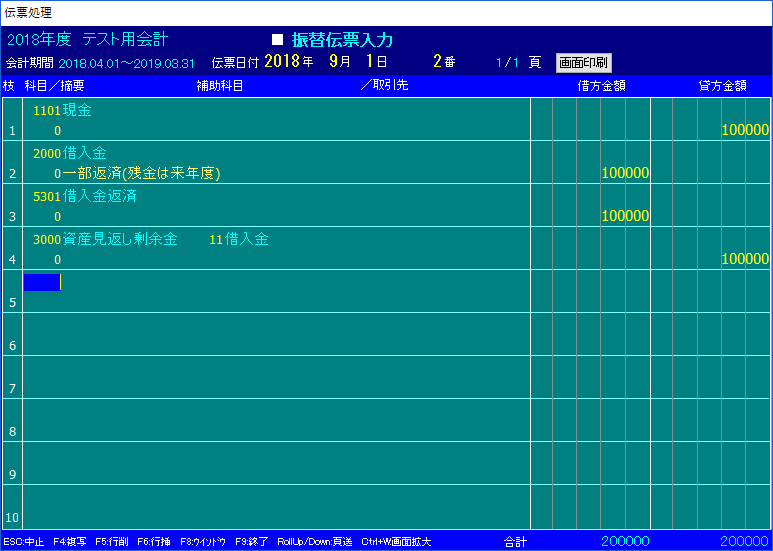The height and width of the screenshot is (551, 773).
Task: Click the accounting period 2018.04.01~2019.03.31
Action: coord(127,64)
